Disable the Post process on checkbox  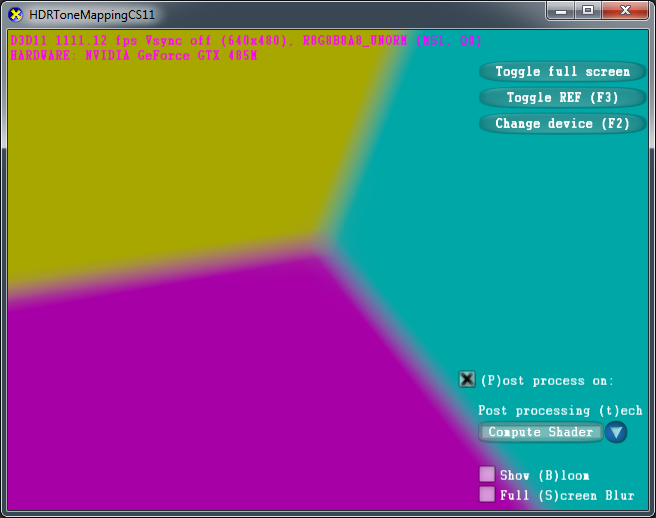pos(467,379)
